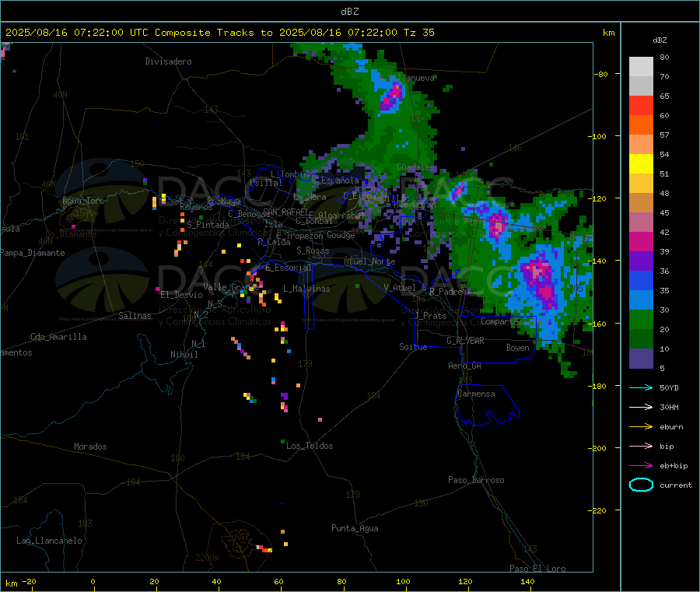Click the 'Salinas' map label

coord(135,316)
